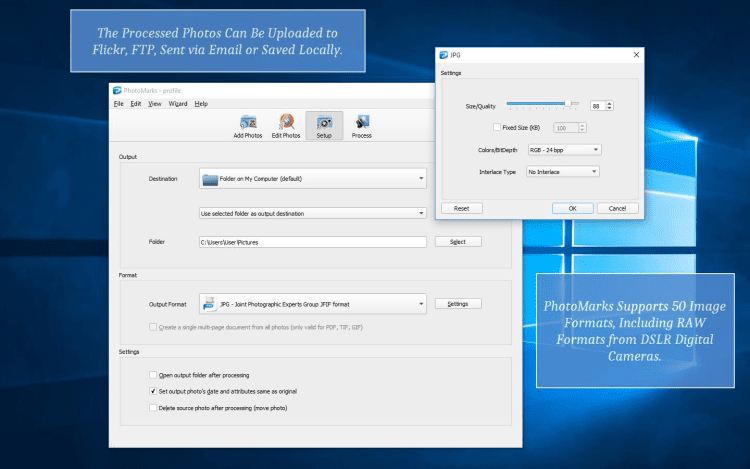Open the Edit menu
Screen dimensions: 750x469
tap(136, 104)
